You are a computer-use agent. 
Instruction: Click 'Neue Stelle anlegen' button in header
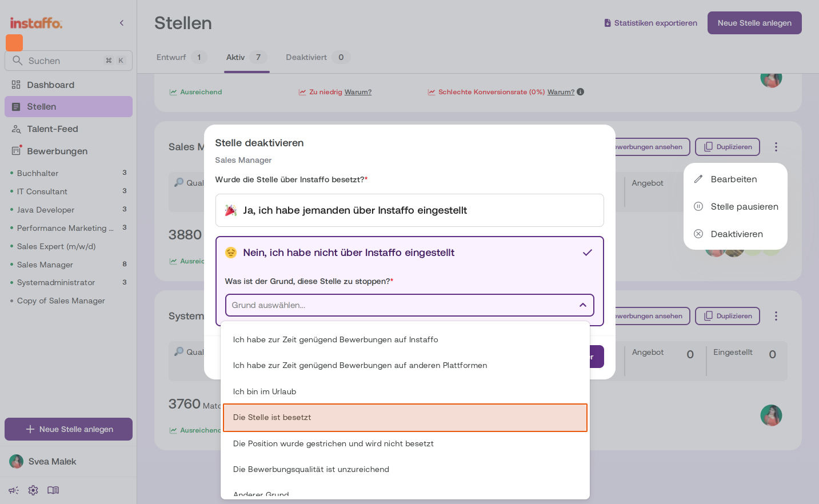(754, 23)
